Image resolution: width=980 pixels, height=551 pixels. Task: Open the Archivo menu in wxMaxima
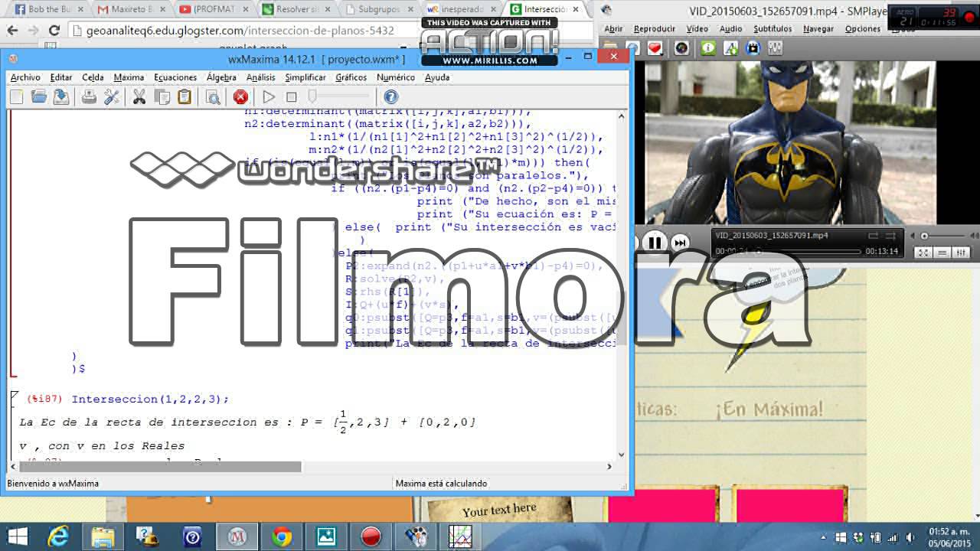click(x=25, y=77)
